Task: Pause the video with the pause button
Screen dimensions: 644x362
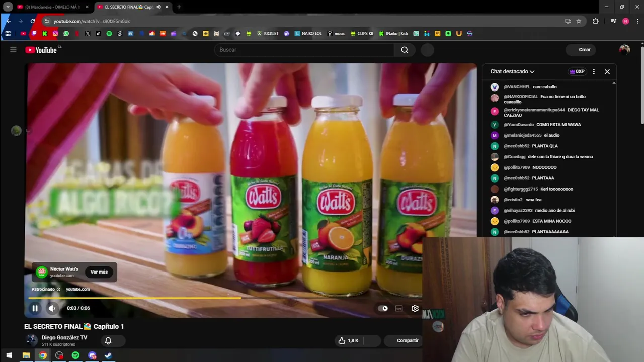Action: [35, 308]
